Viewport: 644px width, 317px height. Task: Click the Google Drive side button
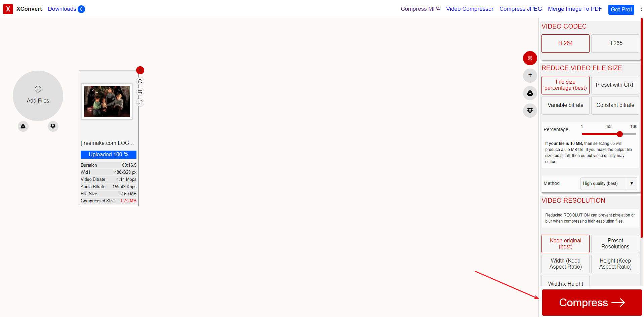coord(530,93)
